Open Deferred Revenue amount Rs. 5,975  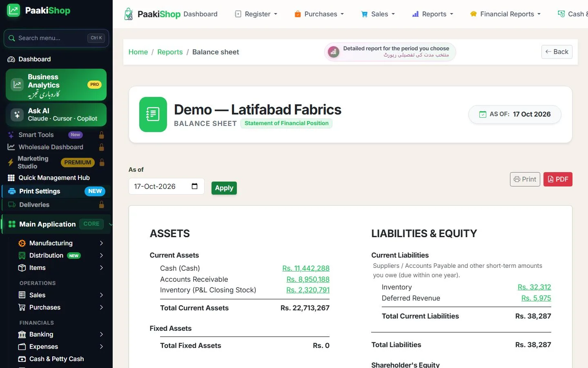click(536, 298)
